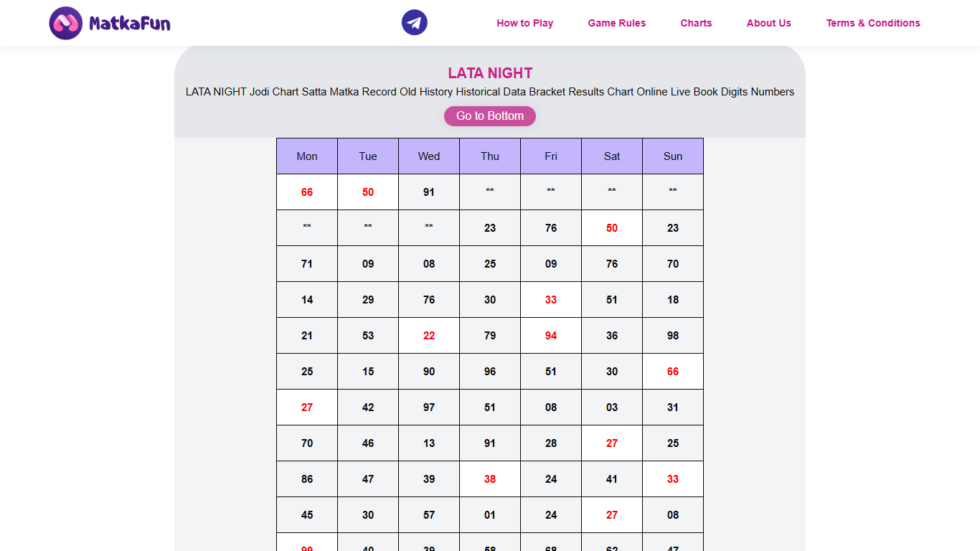
Task: Open the About Us page
Action: (x=768, y=23)
